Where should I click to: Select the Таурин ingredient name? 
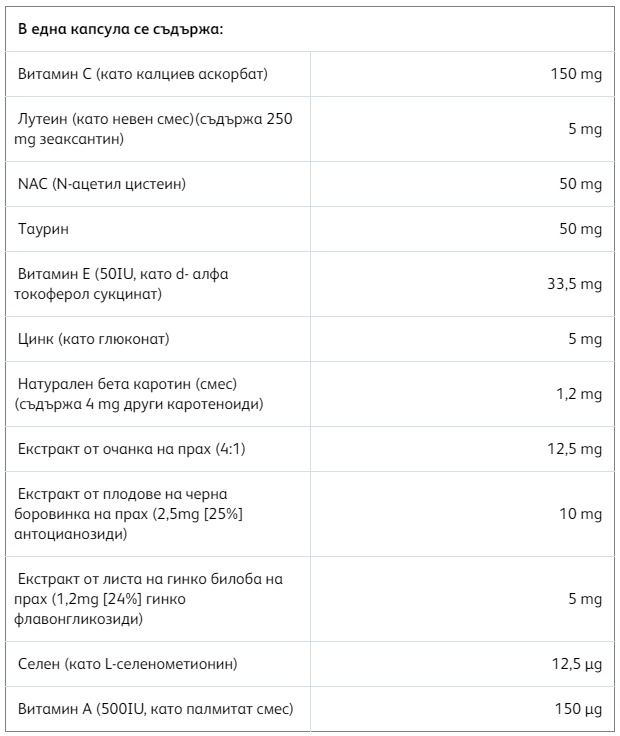click(44, 229)
